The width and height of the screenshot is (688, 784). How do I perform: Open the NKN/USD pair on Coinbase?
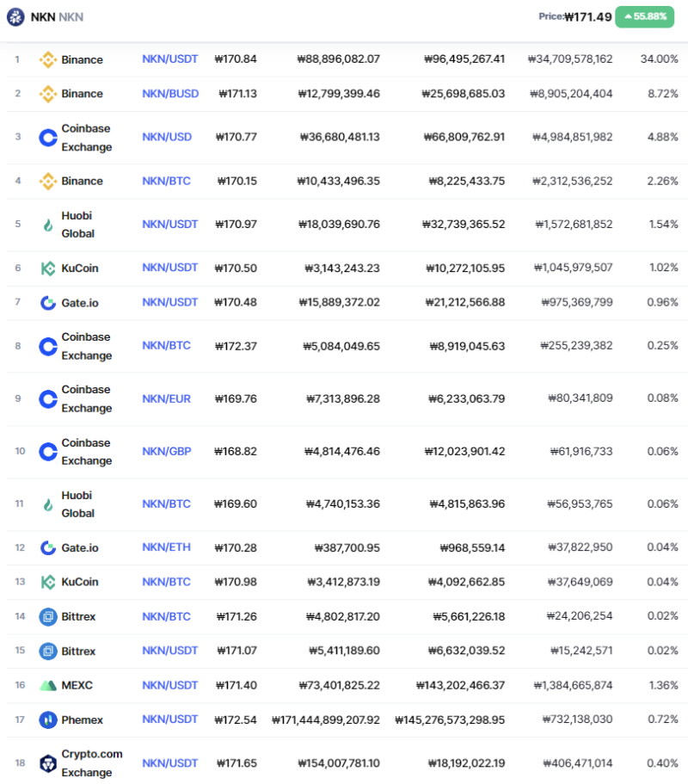(167, 137)
